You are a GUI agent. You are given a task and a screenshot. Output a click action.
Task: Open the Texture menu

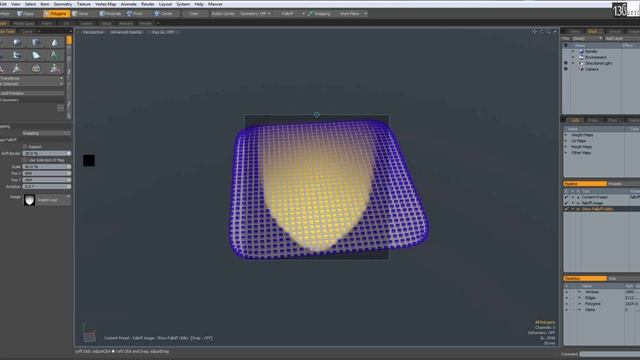point(84,4)
